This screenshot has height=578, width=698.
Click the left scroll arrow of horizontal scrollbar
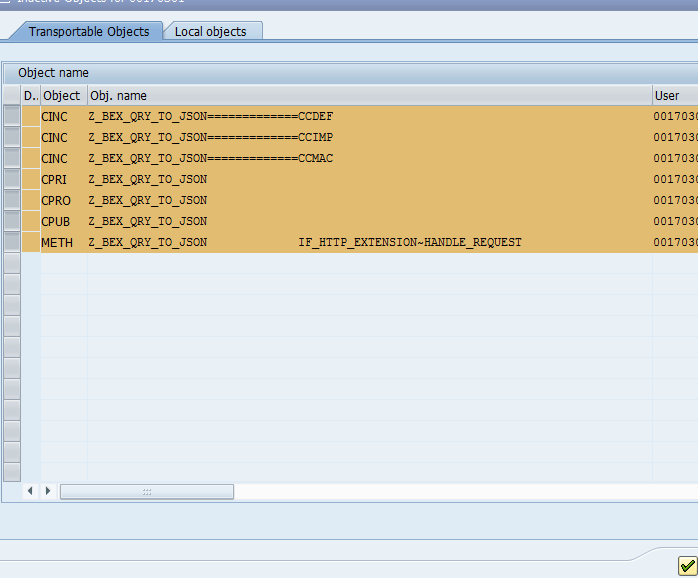tap(30, 491)
